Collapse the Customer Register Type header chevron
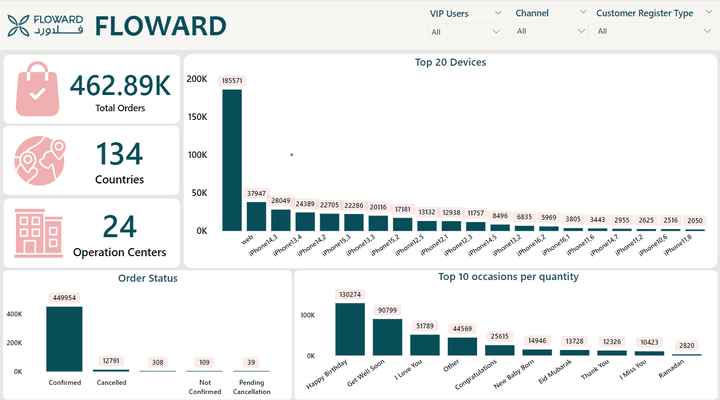Screen dimensions: 720x400 pyautogui.click(x=708, y=12)
